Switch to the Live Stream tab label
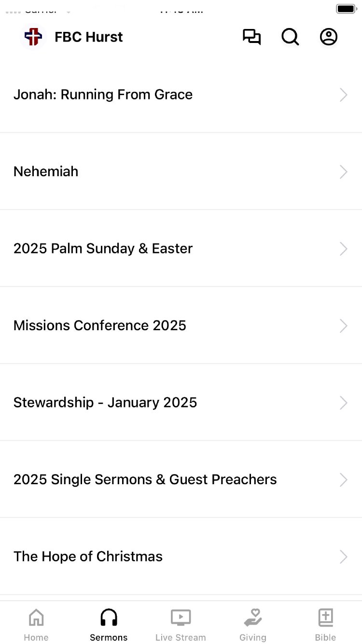The height and width of the screenshot is (644, 362). click(181, 638)
